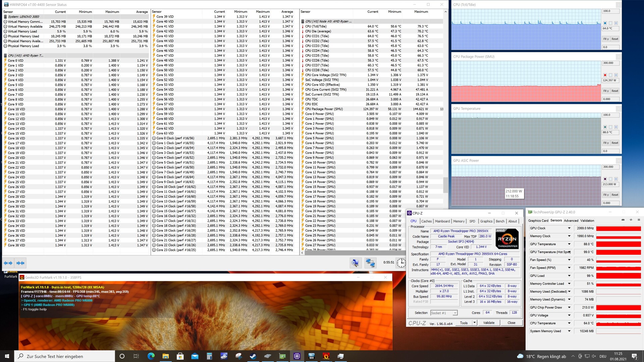Open CPU-Z socket Selection dropdown
Screen dimensions: 644x362
point(455,313)
